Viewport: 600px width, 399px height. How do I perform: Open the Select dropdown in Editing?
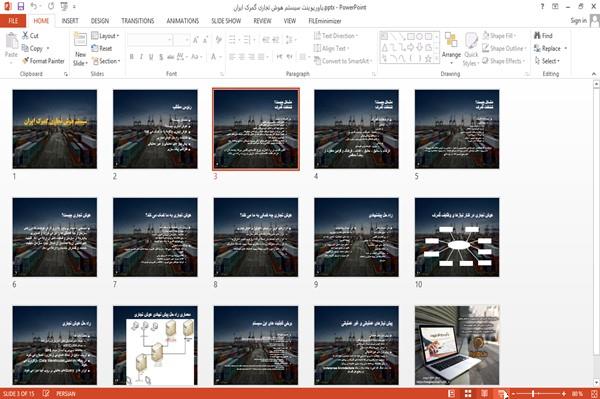pyautogui.click(x=547, y=61)
